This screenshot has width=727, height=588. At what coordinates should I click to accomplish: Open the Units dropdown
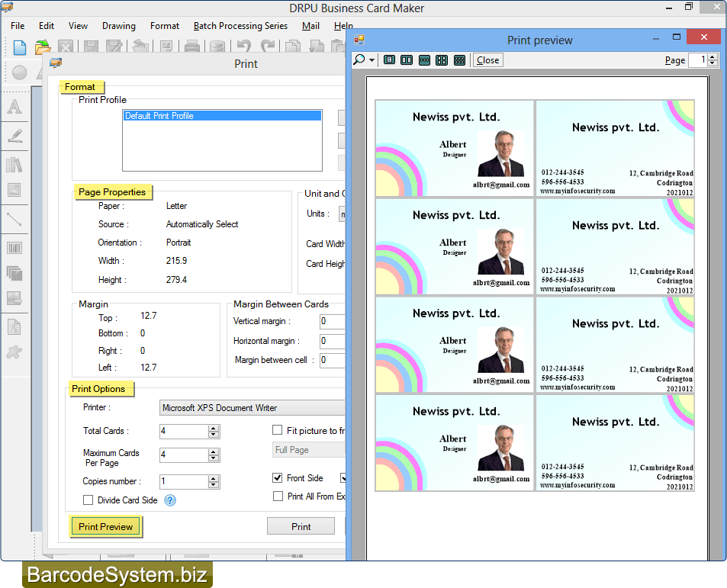343,214
